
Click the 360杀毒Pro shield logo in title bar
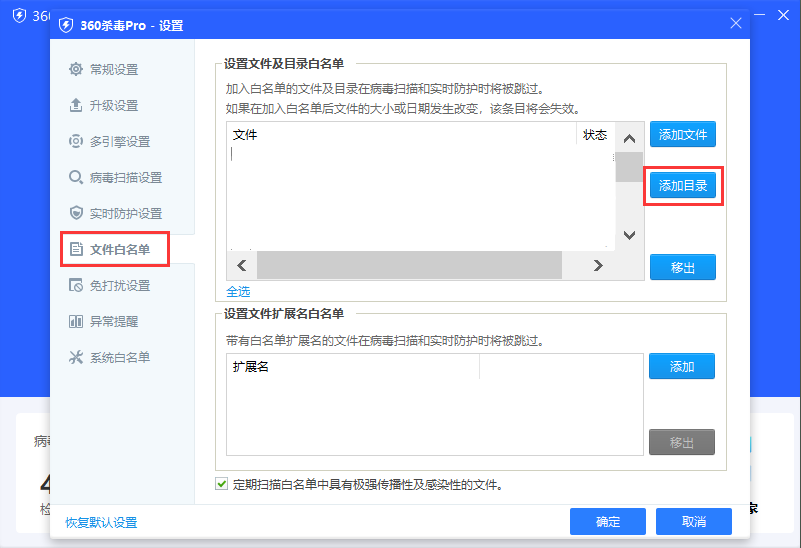pos(66,25)
